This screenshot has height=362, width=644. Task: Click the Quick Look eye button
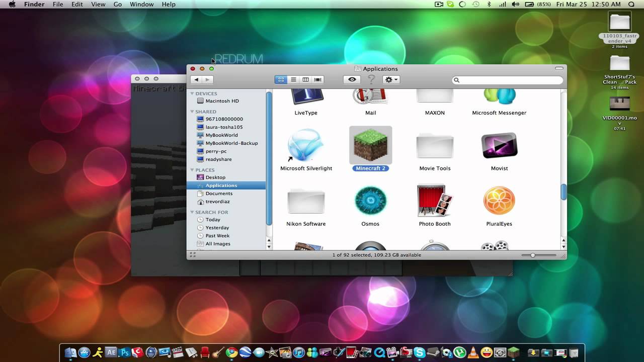coord(352,79)
